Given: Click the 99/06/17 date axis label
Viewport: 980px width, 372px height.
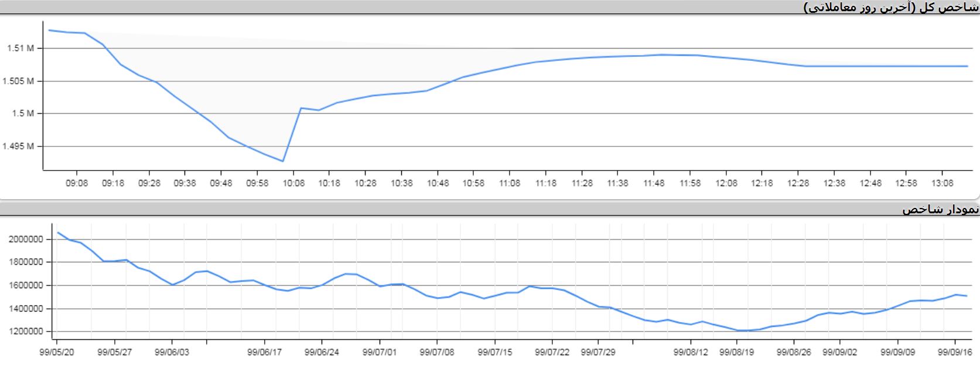Looking at the screenshot, I should pos(264,353).
